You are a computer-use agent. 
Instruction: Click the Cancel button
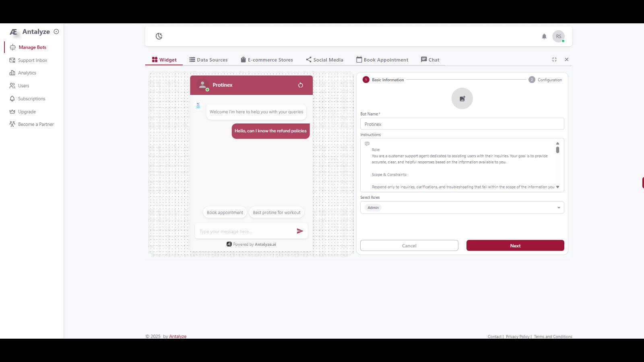tap(409, 245)
